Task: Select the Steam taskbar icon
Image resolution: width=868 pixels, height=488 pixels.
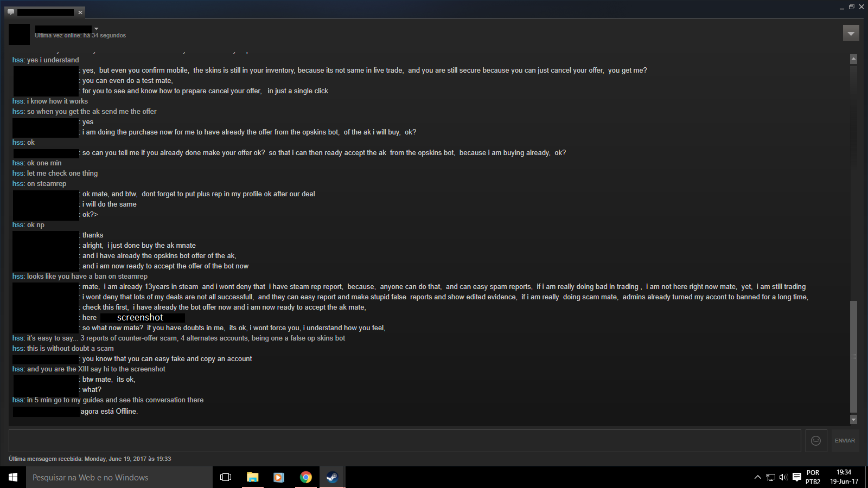Action: tap(332, 477)
